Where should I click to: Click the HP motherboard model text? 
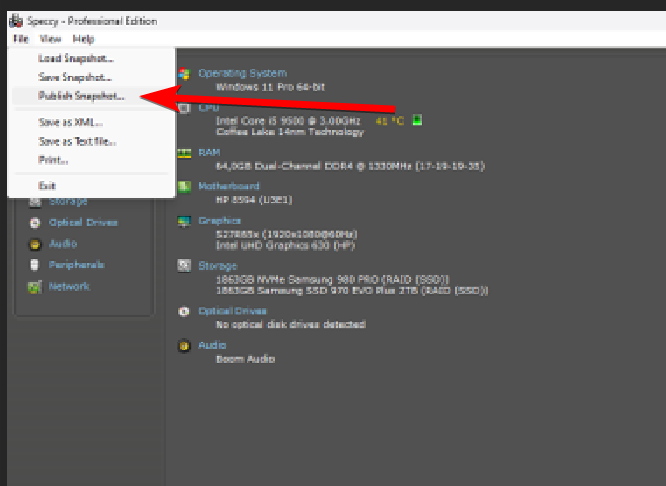click(x=254, y=200)
